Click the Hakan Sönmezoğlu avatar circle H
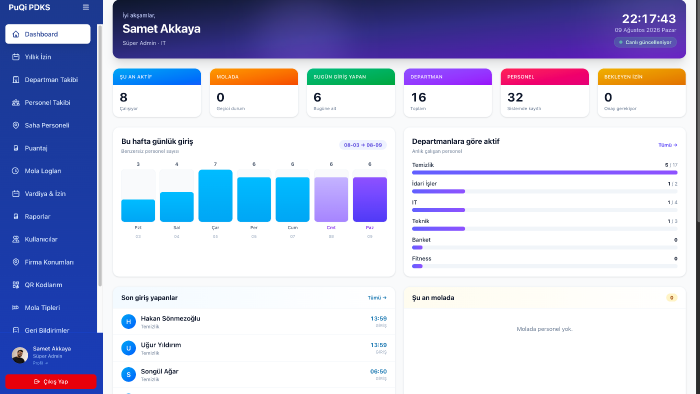 pyautogui.click(x=129, y=321)
